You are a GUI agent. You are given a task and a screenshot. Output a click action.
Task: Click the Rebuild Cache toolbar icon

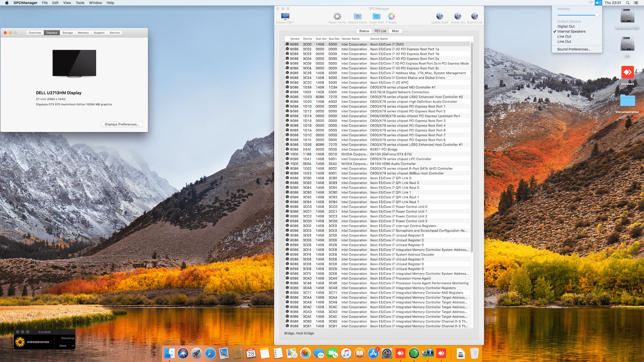[x=358, y=16]
